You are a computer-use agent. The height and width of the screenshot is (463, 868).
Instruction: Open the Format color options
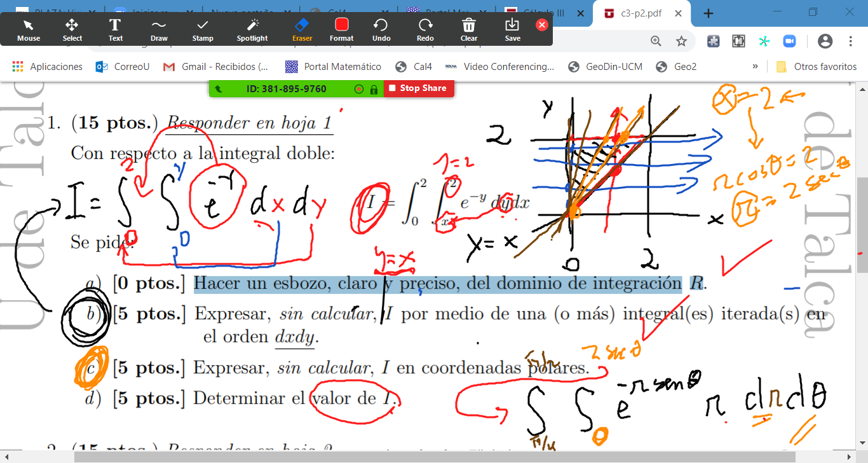[342, 29]
